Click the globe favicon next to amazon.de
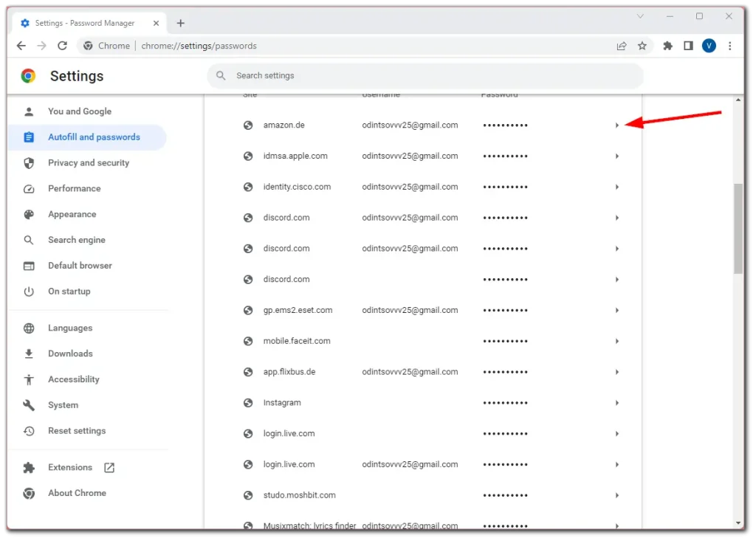Viewport: 756px width, 541px height. [x=248, y=125]
